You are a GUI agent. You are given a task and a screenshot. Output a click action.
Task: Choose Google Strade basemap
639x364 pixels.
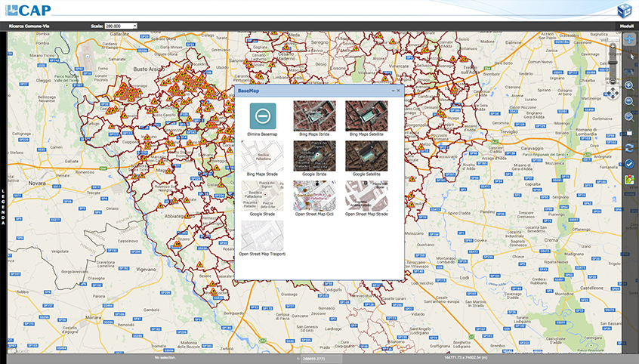point(262,196)
